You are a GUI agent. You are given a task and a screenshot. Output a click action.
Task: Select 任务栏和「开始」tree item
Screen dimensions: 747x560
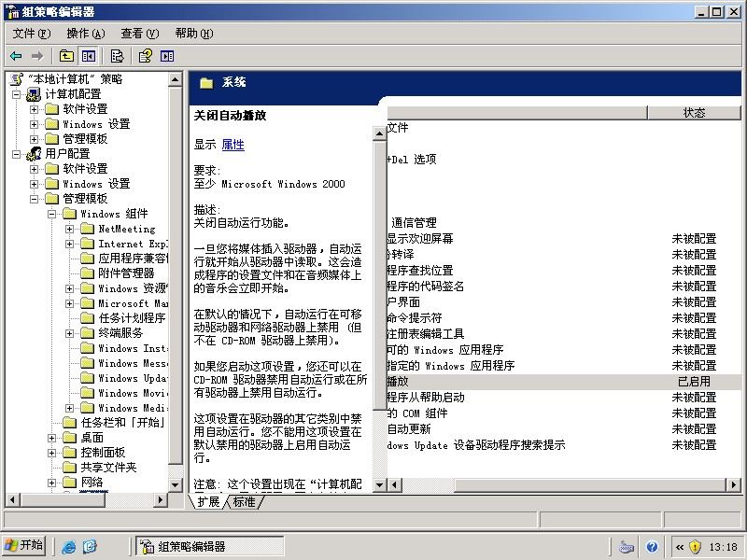point(123,423)
